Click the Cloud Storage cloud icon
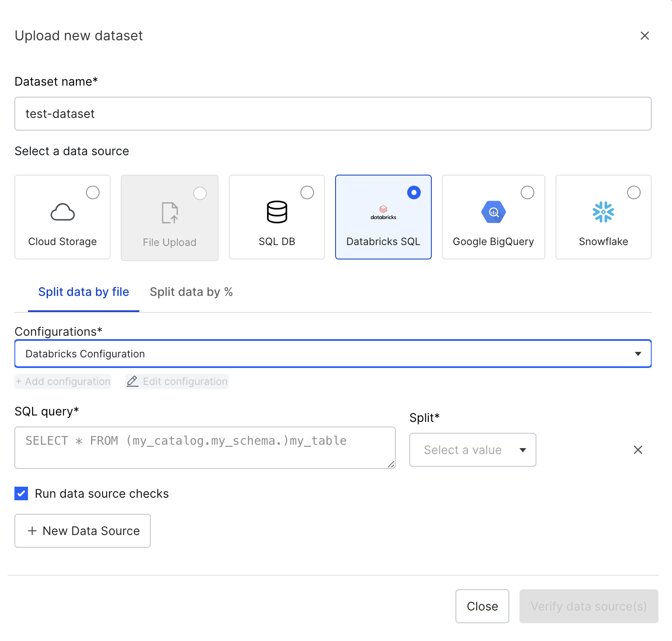The width and height of the screenshot is (672, 641). [63, 212]
